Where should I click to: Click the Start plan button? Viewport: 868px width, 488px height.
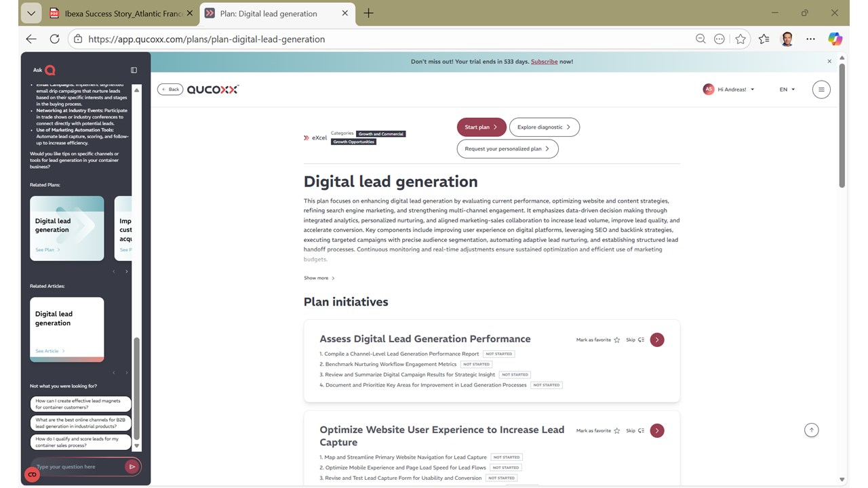click(x=481, y=127)
